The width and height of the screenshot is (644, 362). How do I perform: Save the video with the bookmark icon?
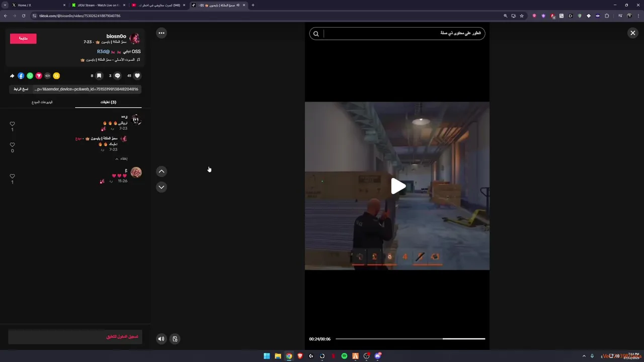pos(99,76)
